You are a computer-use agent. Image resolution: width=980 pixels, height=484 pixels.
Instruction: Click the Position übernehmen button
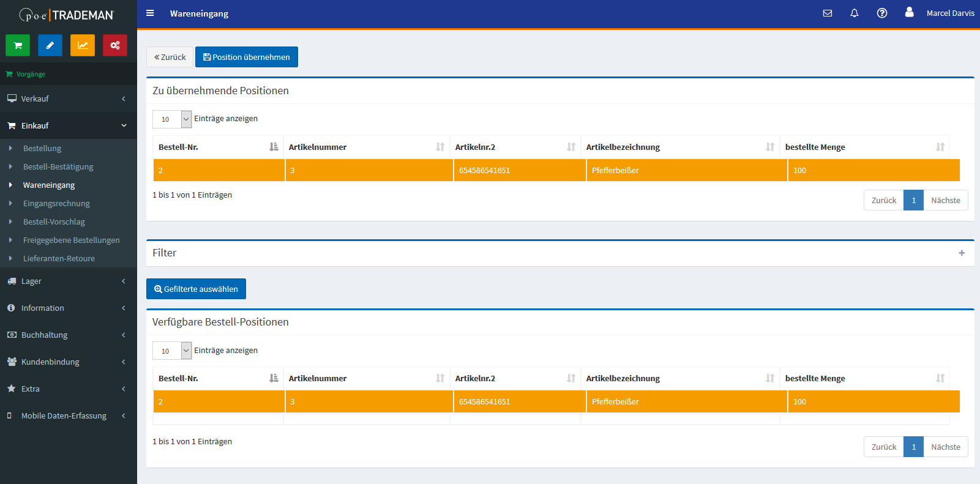247,57
